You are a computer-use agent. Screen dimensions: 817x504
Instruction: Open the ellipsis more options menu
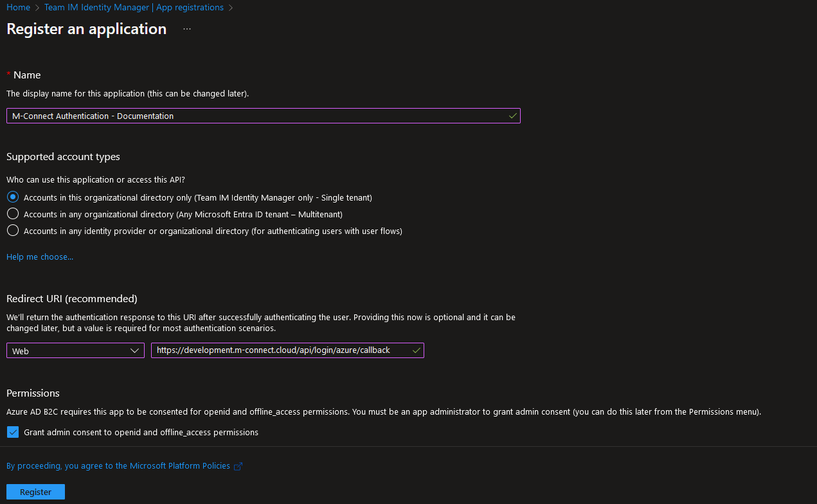tap(187, 30)
